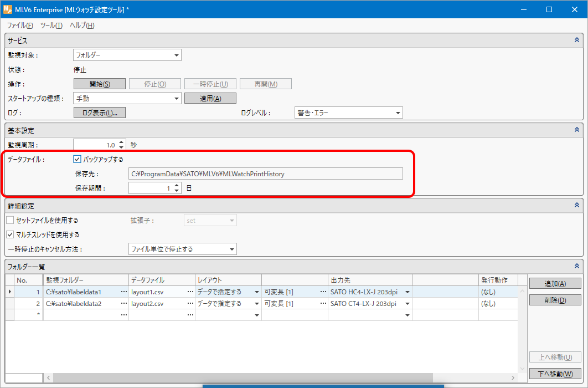This screenshot has width=588, height=388.
Task: Open output dropdown for SATO HC4-LX-J 203dpi
Action: [408, 292]
